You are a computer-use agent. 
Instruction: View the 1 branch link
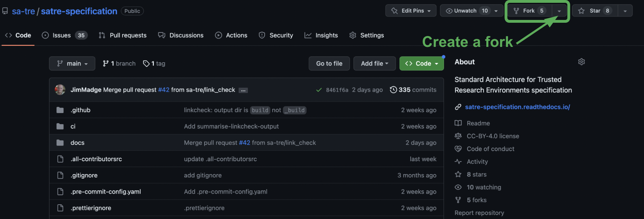(119, 63)
